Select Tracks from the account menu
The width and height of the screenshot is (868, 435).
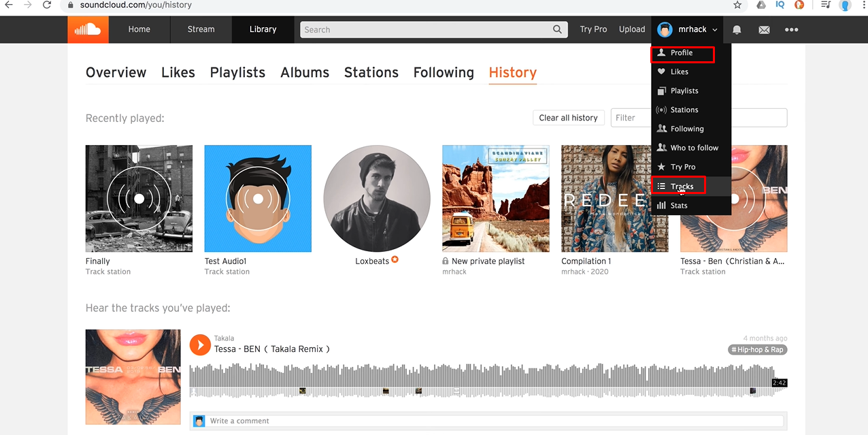678,186
